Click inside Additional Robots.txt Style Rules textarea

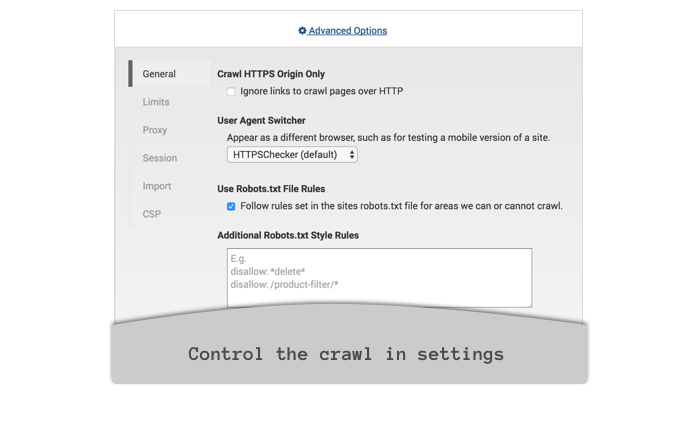pos(380,278)
